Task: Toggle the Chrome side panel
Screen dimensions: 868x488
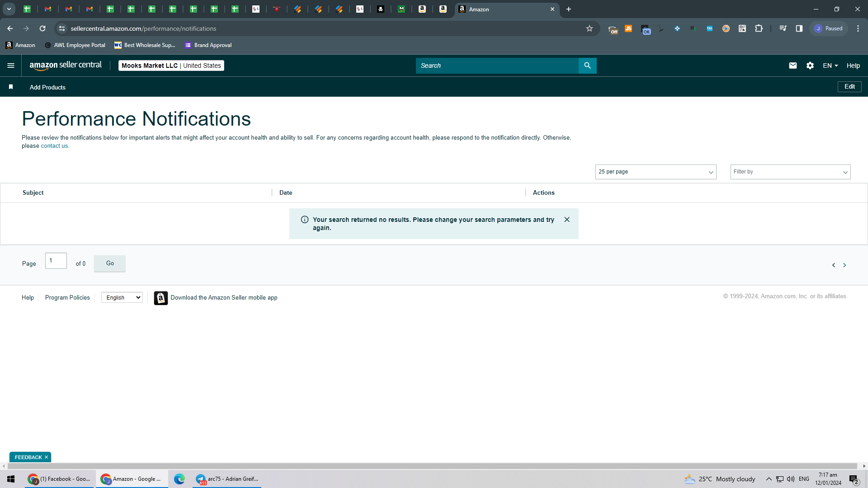Action: 799,28
